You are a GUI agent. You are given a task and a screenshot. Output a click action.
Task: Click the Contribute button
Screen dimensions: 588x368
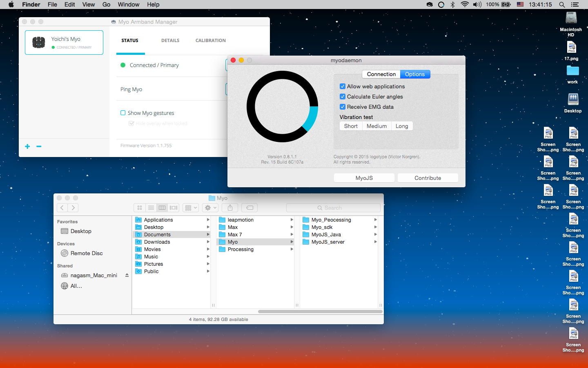pyautogui.click(x=428, y=178)
